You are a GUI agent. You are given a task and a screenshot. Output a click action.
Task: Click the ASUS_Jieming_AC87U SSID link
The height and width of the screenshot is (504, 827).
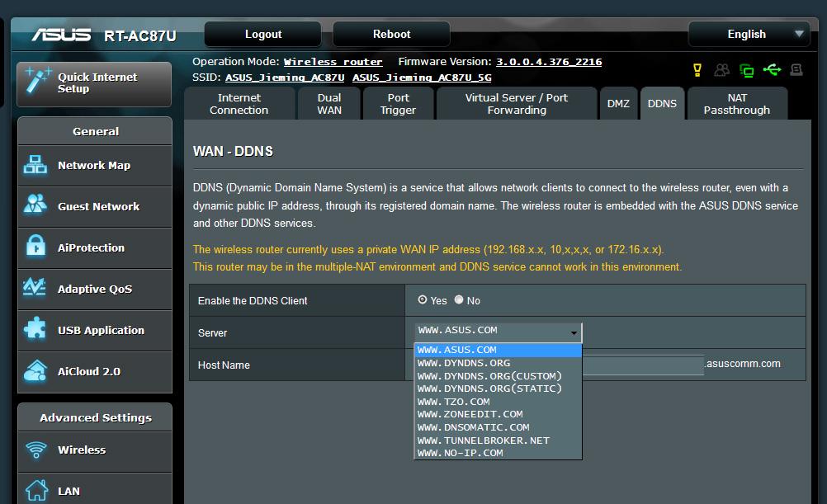tap(285, 78)
